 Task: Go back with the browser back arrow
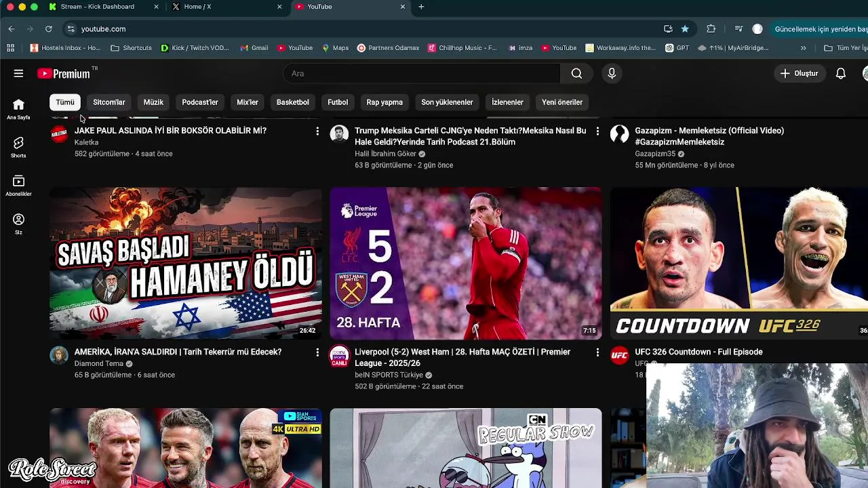point(12,29)
